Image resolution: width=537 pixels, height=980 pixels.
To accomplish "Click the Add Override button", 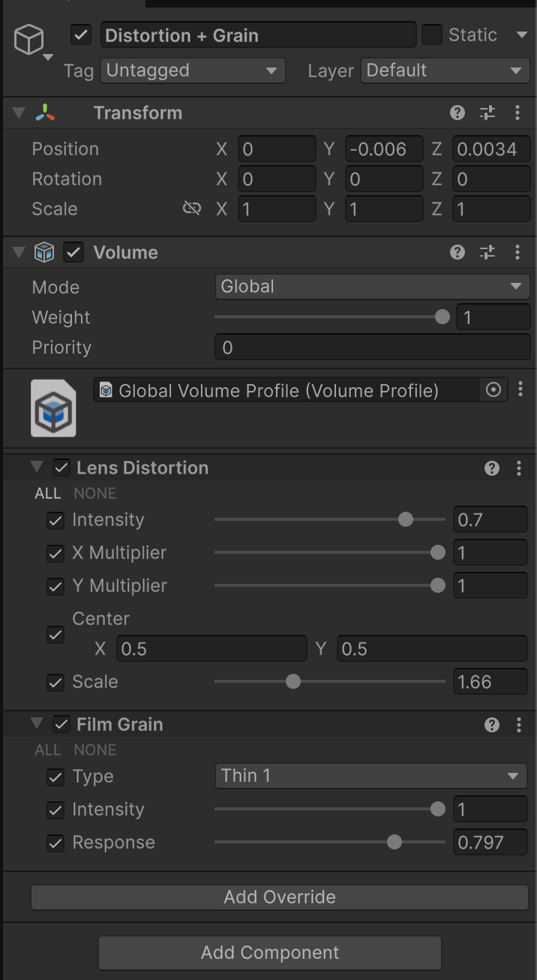I will [x=280, y=897].
